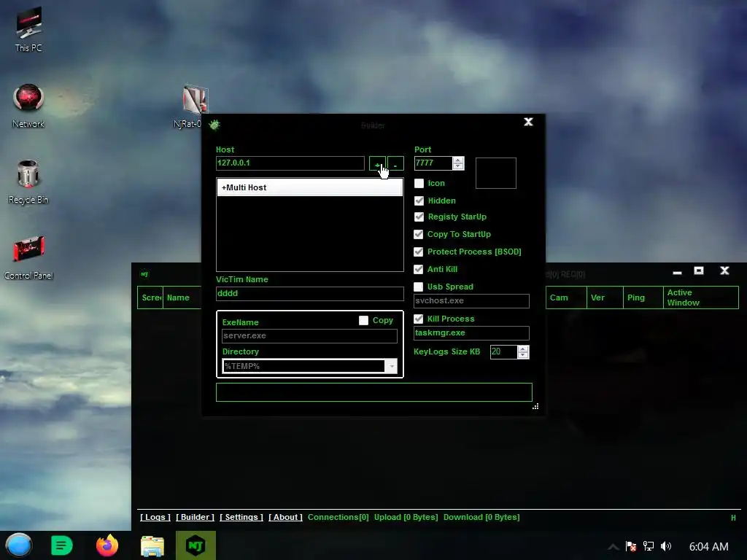Screen dimensions: 747x560
Task: Enable the Usb Spread checkbox
Action: point(418,287)
